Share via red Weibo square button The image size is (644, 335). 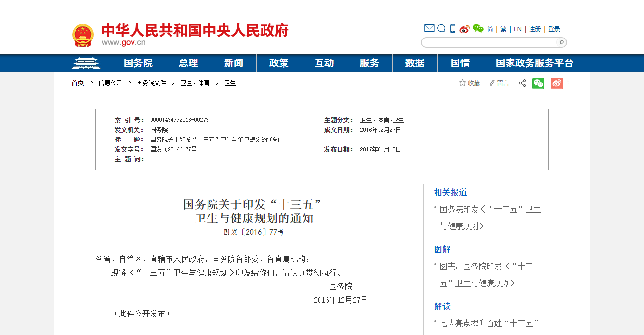point(556,83)
